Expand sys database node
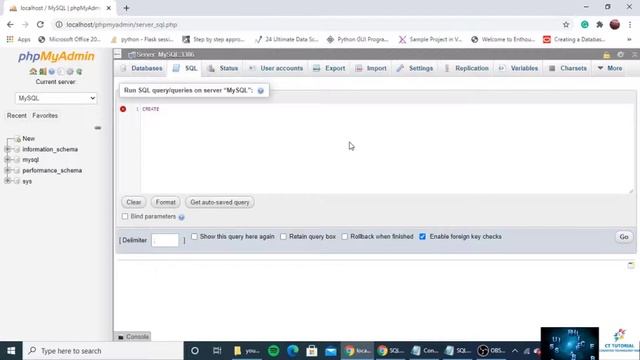 7,181
